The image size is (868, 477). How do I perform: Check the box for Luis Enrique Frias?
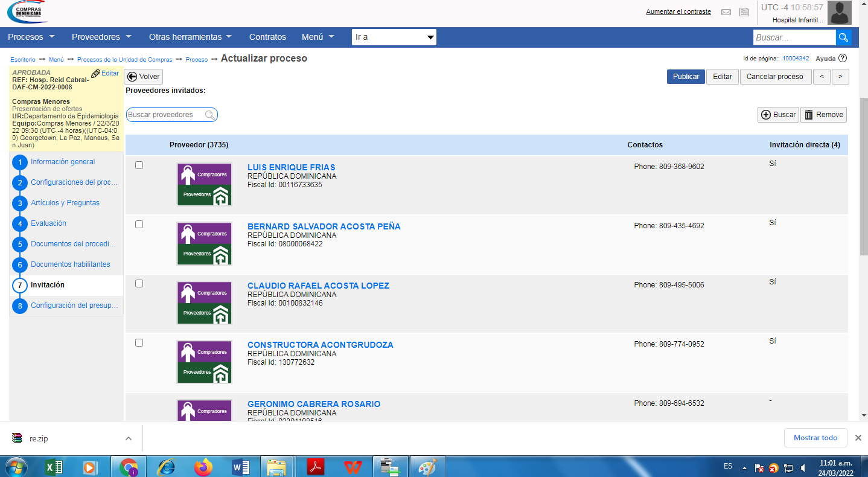(x=139, y=165)
